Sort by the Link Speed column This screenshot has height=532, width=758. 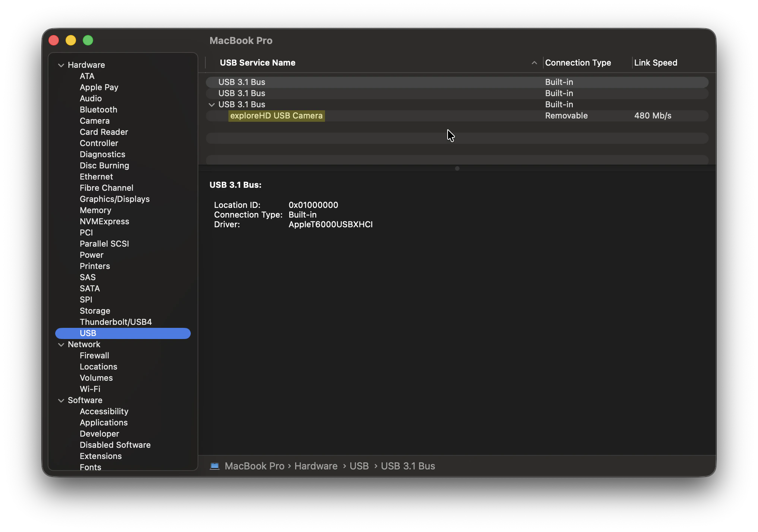click(x=656, y=63)
